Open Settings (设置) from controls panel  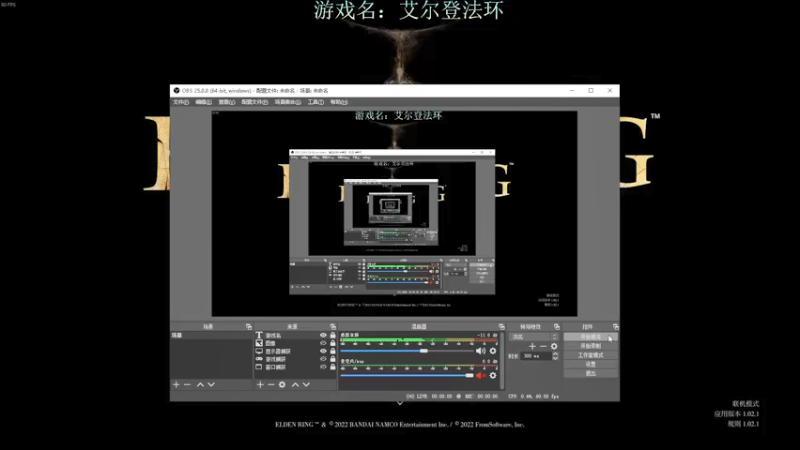point(590,364)
